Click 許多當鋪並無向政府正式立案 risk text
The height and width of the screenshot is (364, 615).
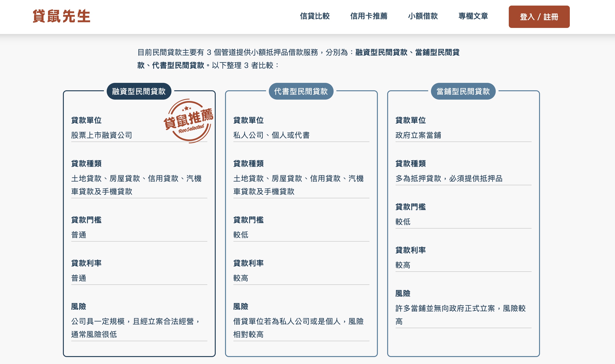(460, 315)
